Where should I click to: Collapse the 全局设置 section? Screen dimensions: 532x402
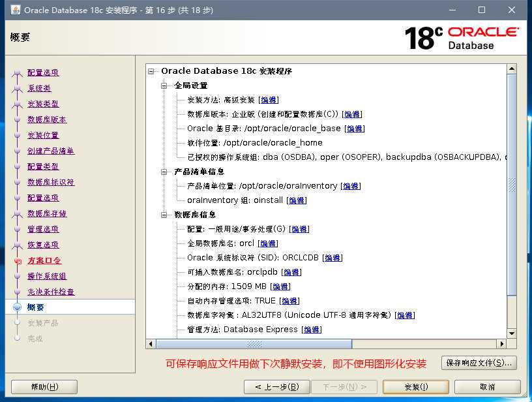(x=164, y=85)
